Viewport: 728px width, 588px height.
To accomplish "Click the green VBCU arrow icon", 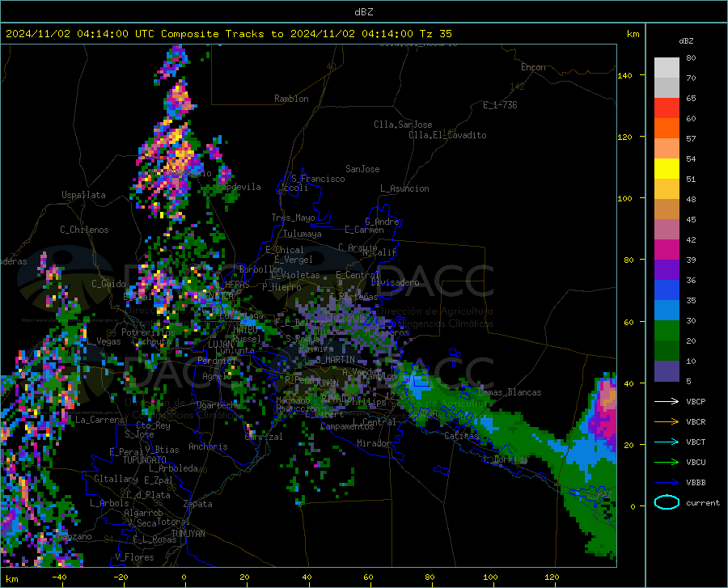I will [x=667, y=463].
